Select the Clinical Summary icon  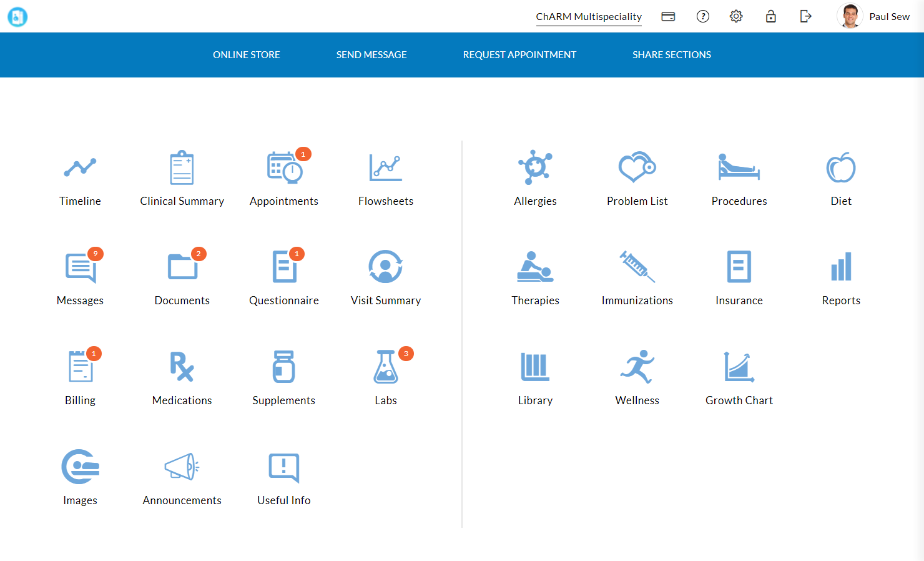click(182, 178)
